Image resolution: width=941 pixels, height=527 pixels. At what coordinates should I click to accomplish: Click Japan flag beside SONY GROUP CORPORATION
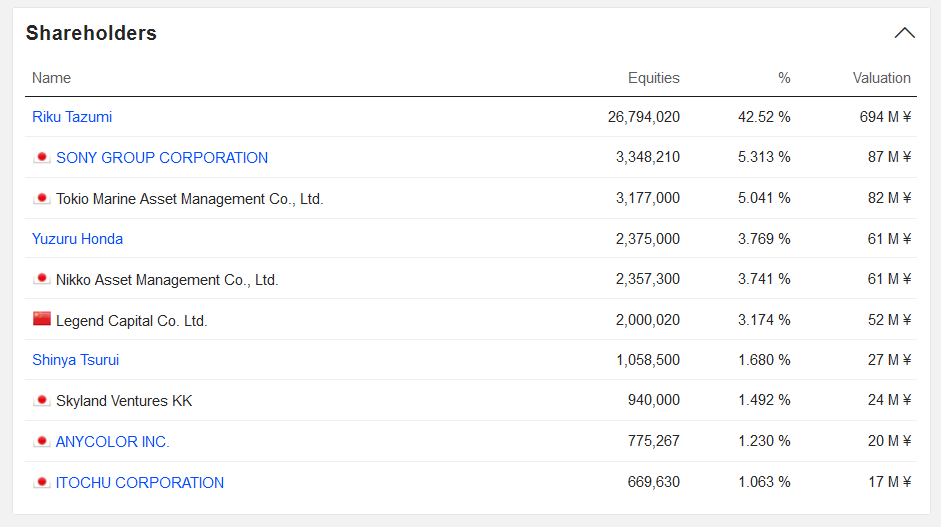[x=42, y=157]
